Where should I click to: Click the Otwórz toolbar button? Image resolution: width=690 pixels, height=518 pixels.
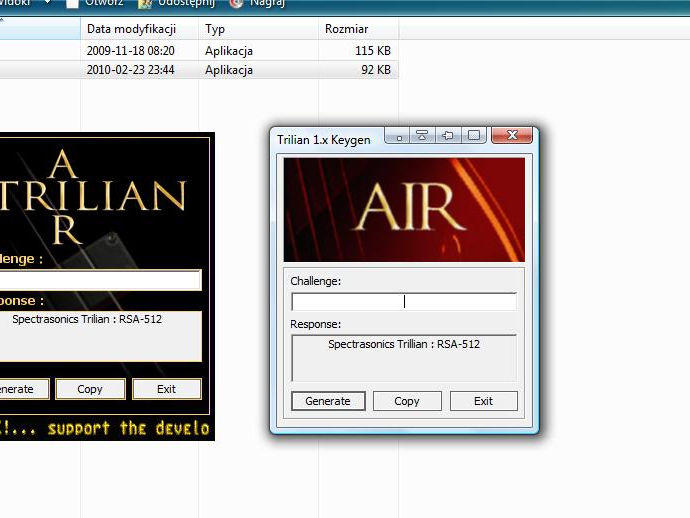95,4
